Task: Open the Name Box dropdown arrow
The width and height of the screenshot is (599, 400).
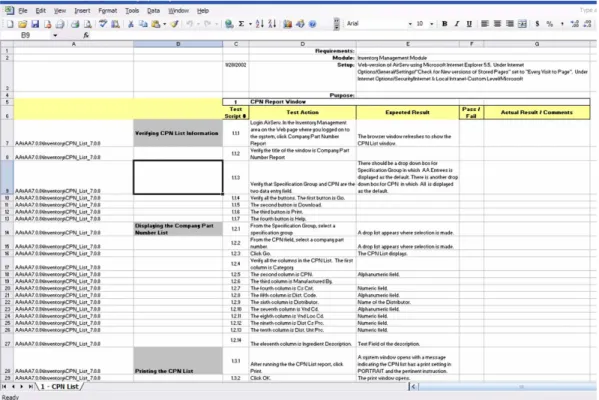Action: 55,35
